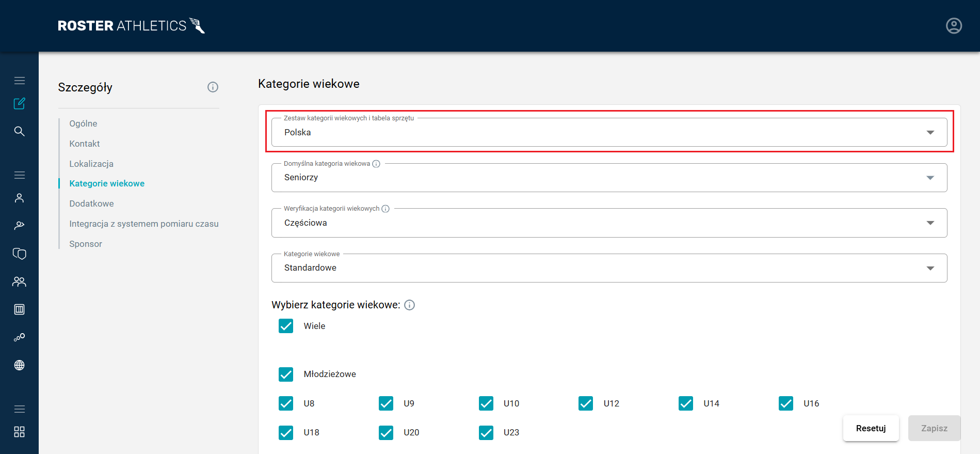The width and height of the screenshot is (980, 454).
Task: Click the hamburger lines above the grid icon
Action: (x=19, y=409)
